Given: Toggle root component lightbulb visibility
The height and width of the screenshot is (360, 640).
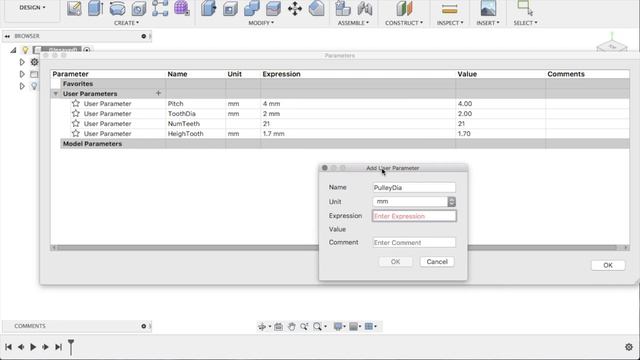Looking at the screenshot, I should click(x=25, y=50).
